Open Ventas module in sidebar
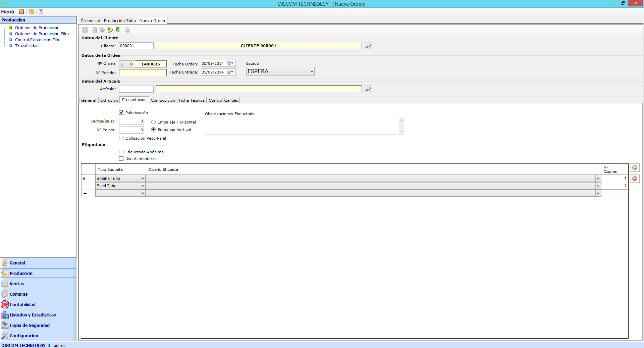Image resolution: width=644 pixels, height=348 pixels. pyautogui.click(x=17, y=284)
